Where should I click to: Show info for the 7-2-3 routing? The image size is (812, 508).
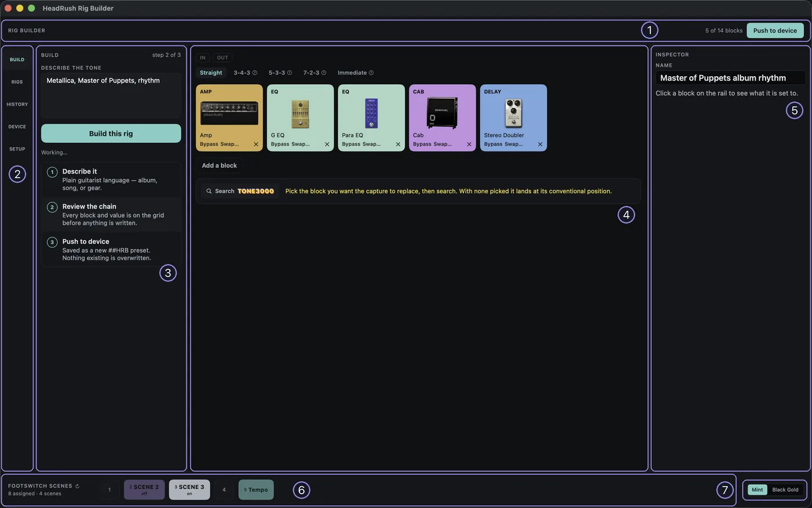324,73
